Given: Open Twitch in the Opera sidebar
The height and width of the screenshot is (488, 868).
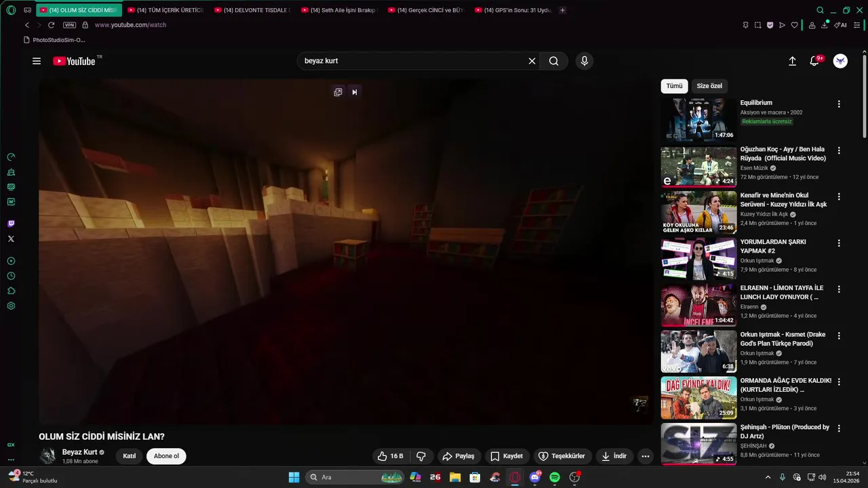Looking at the screenshot, I should click(11, 224).
